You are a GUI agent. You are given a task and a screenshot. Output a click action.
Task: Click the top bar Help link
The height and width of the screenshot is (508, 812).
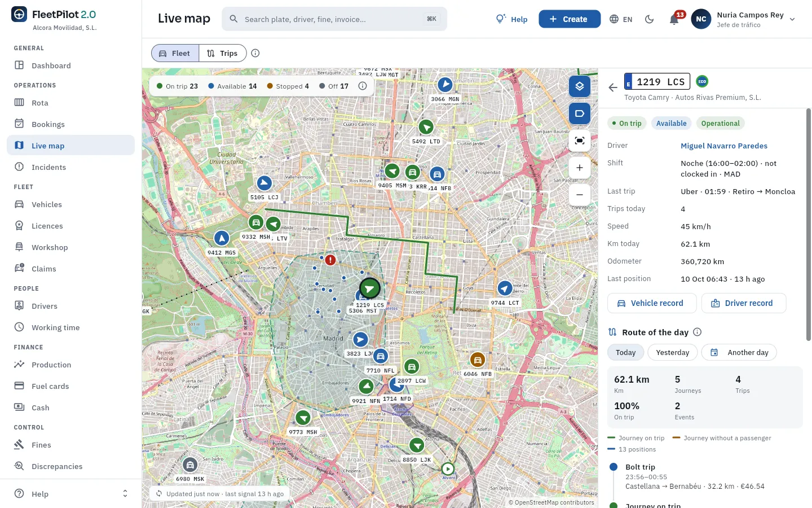pos(512,19)
